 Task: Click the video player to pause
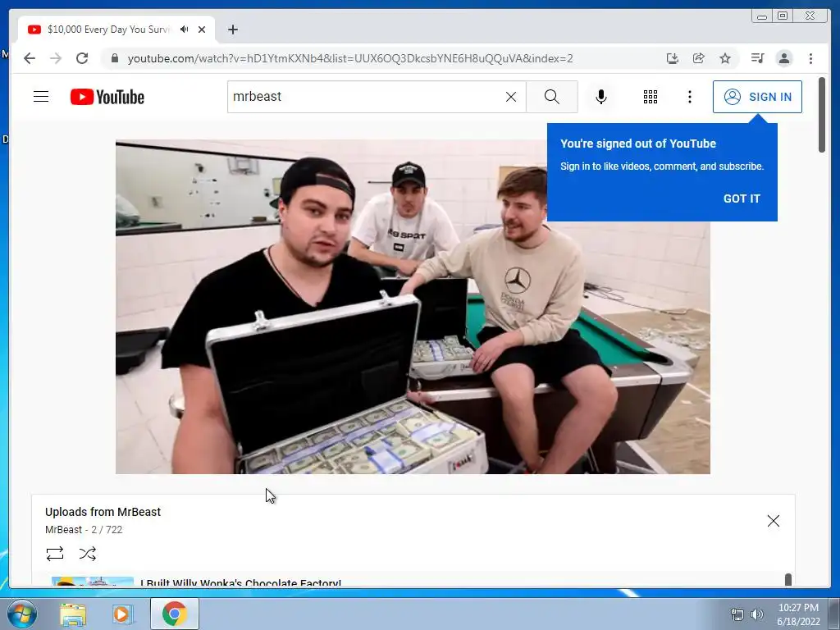(413, 307)
